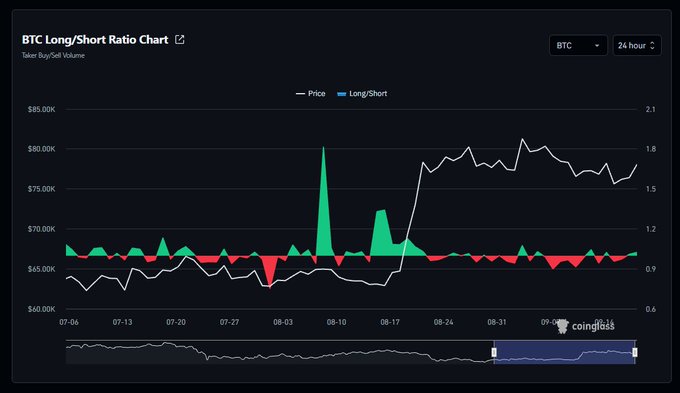Click the $85.00K price axis label

[x=42, y=109]
